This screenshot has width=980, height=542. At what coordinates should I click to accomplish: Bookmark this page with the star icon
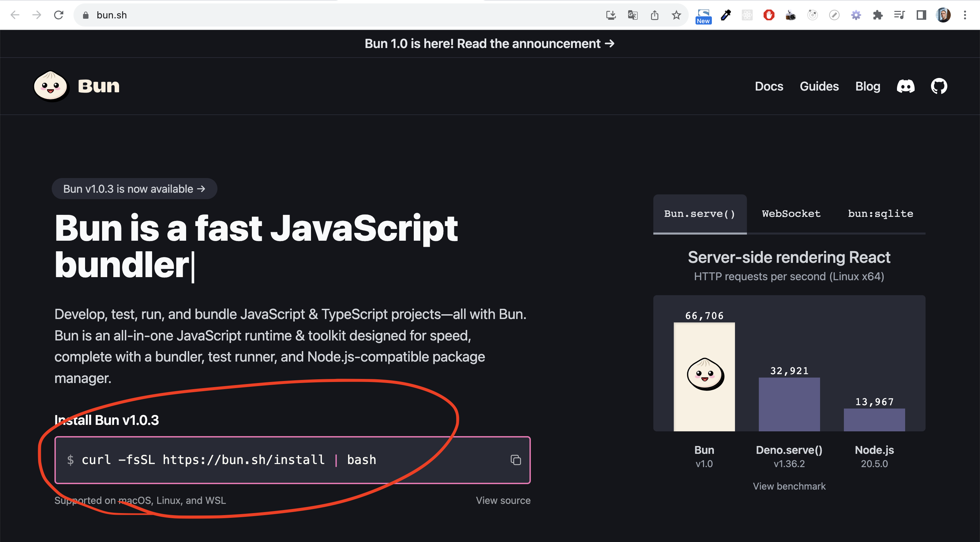pos(676,15)
